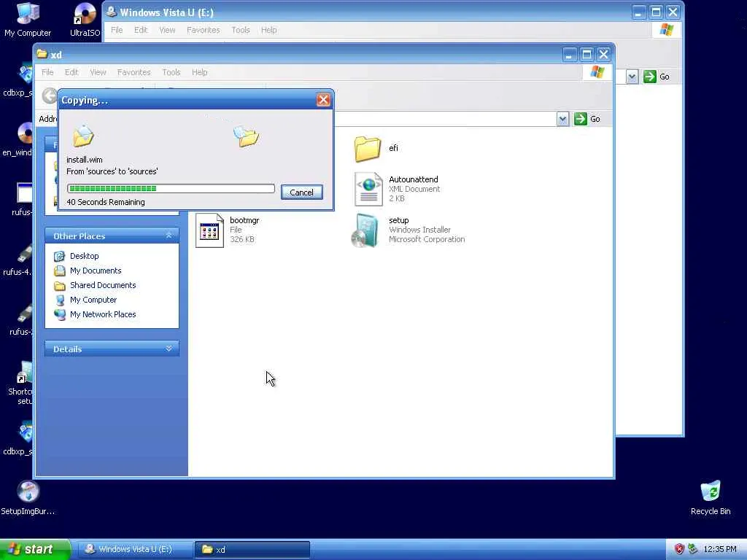Select the bootmgr file icon
Screen dimensions: 747x560
[209, 230]
